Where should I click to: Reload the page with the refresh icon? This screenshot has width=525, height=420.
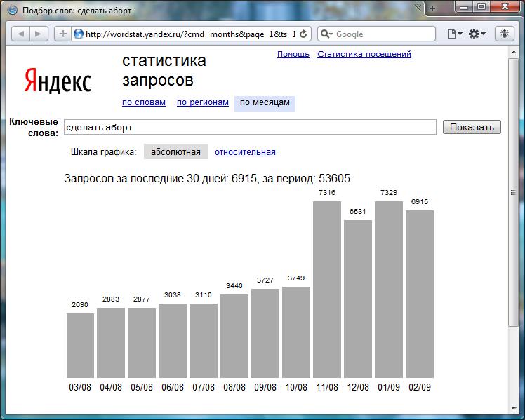[x=303, y=34]
